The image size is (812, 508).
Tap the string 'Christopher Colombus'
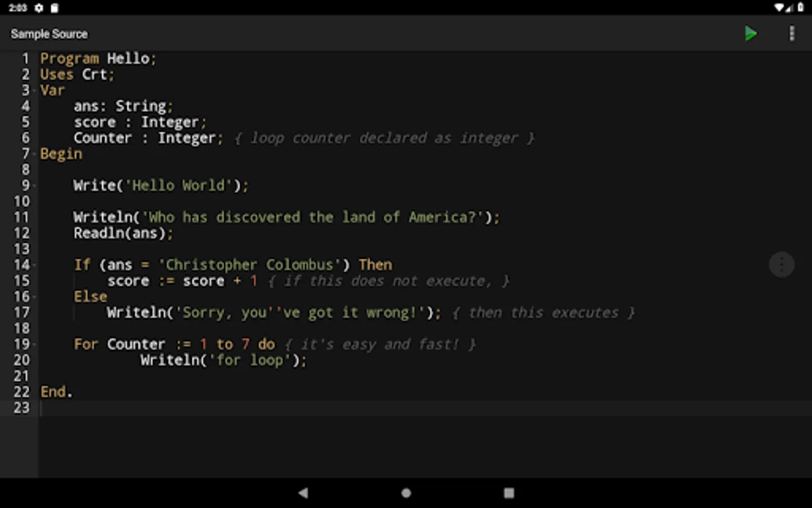click(249, 265)
